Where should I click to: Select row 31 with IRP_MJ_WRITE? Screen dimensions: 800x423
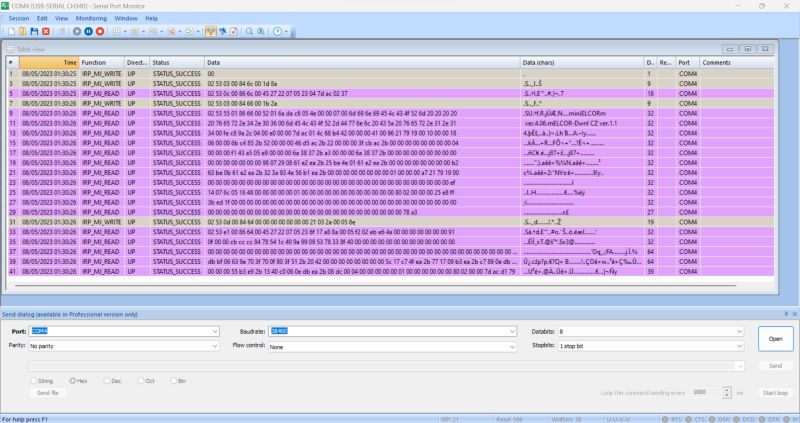pyautogui.click(x=390, y=222)
